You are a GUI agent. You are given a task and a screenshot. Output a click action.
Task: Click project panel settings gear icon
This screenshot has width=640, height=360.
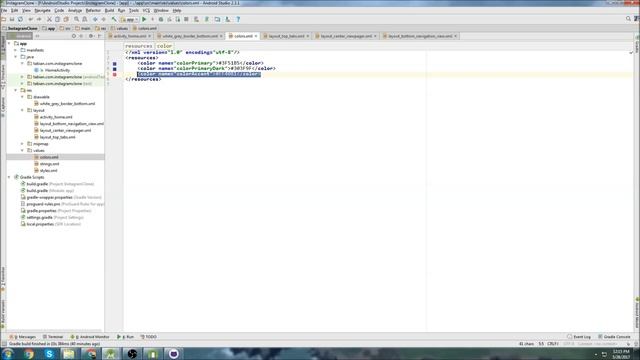coord(91,36)
